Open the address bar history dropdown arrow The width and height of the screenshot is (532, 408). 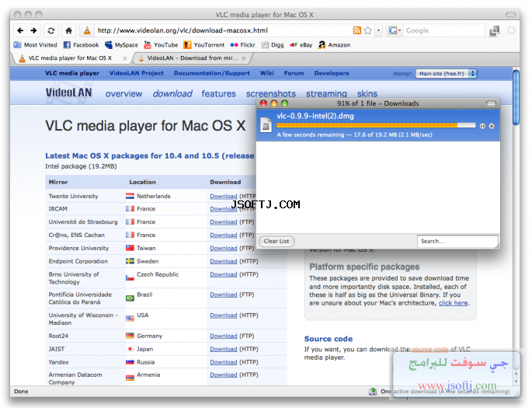(x=378, y=30)
